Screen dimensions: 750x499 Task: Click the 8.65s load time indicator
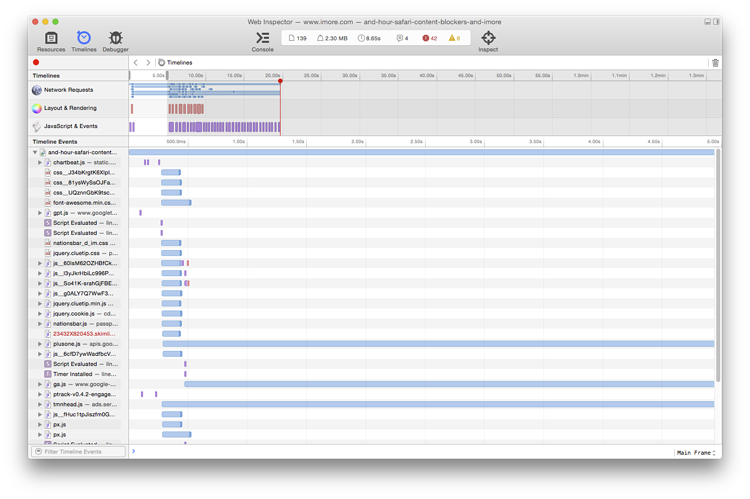(x=369, y=38)
